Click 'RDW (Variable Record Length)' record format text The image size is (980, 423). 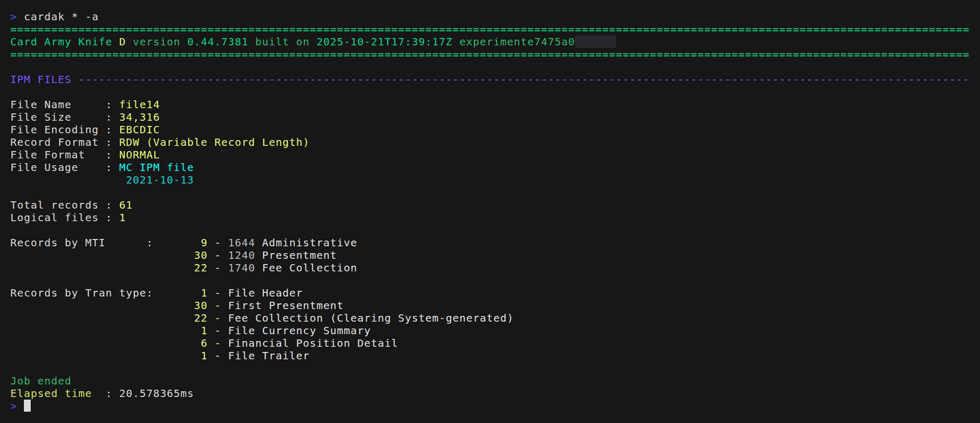click(x=214, y=142)
